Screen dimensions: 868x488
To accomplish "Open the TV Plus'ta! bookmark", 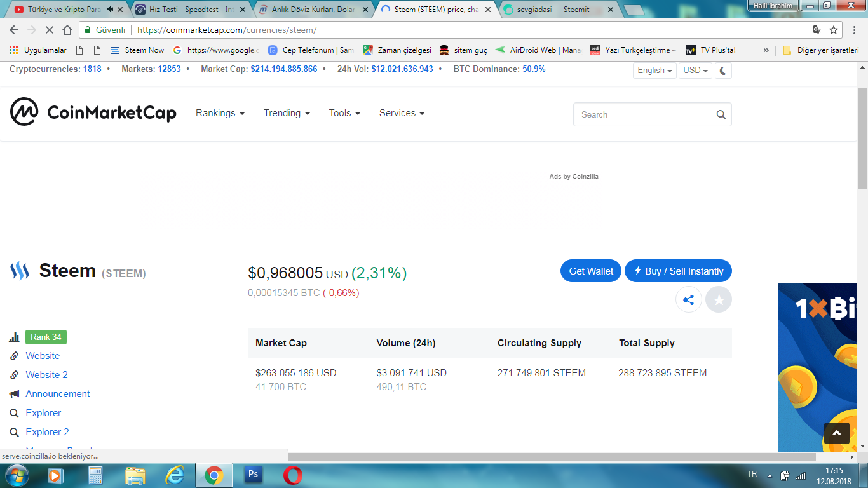I will pyautogui.click(x=710, y=50).
